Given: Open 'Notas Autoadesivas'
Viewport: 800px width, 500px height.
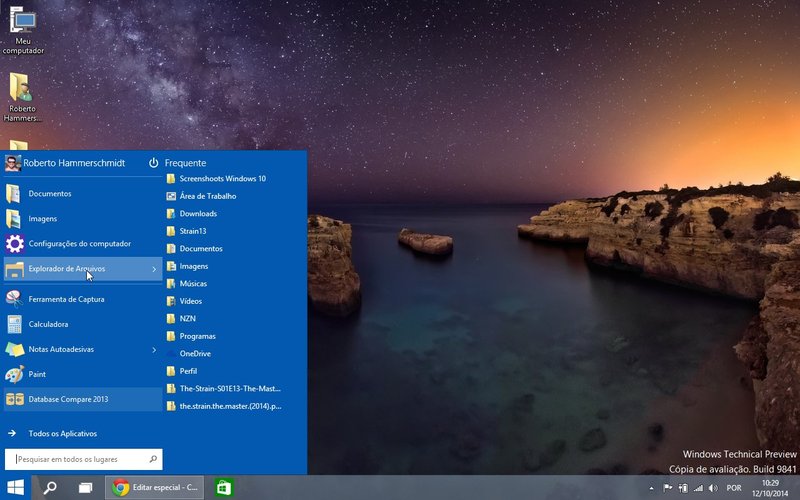Looking at the screenshot, I should coord(83,349).
